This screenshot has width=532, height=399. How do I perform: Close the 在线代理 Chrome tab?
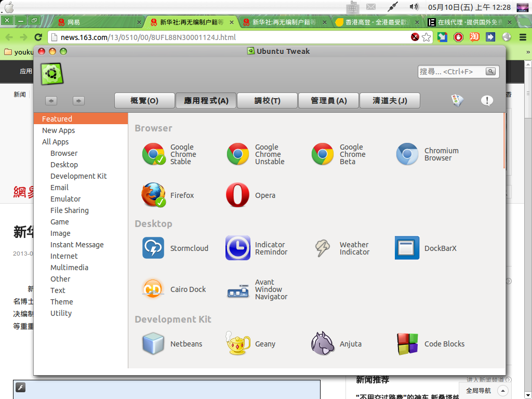click(x=509, y=22)
